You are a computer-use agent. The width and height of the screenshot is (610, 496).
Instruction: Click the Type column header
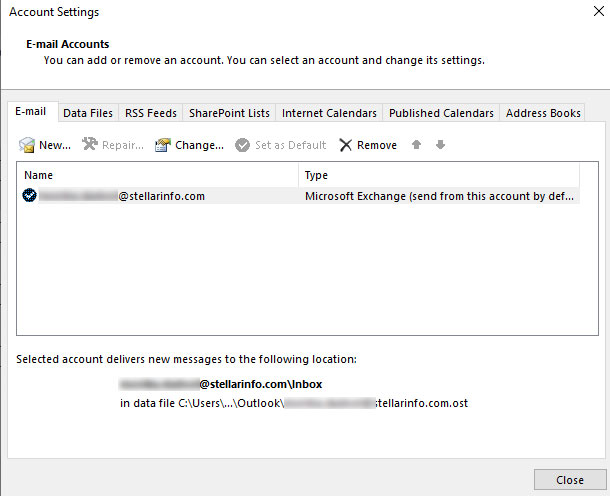pyautogui.click(x=440, y=175)
